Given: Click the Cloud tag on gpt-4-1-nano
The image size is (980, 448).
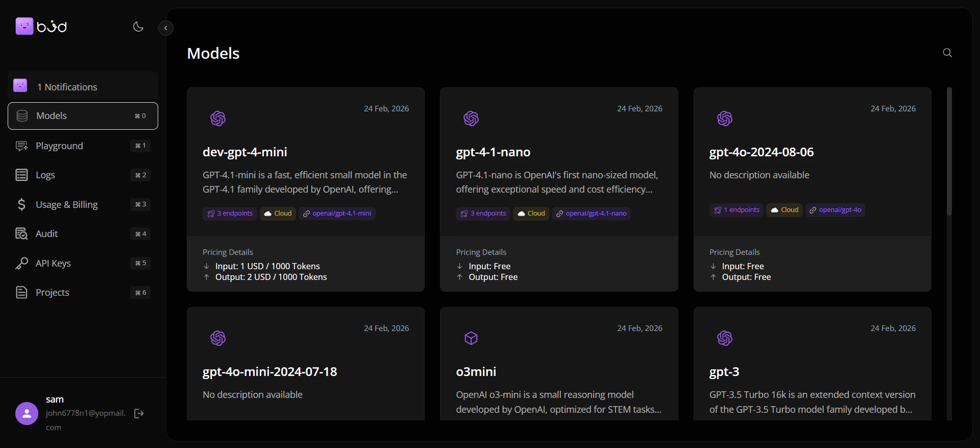Looking at the screenshot, I should pos(531,214).
